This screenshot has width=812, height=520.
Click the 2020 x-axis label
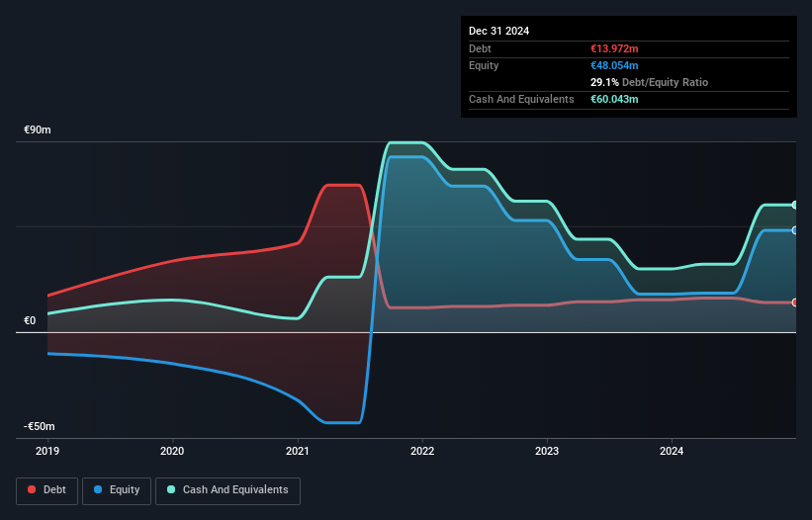coord(172,451)
